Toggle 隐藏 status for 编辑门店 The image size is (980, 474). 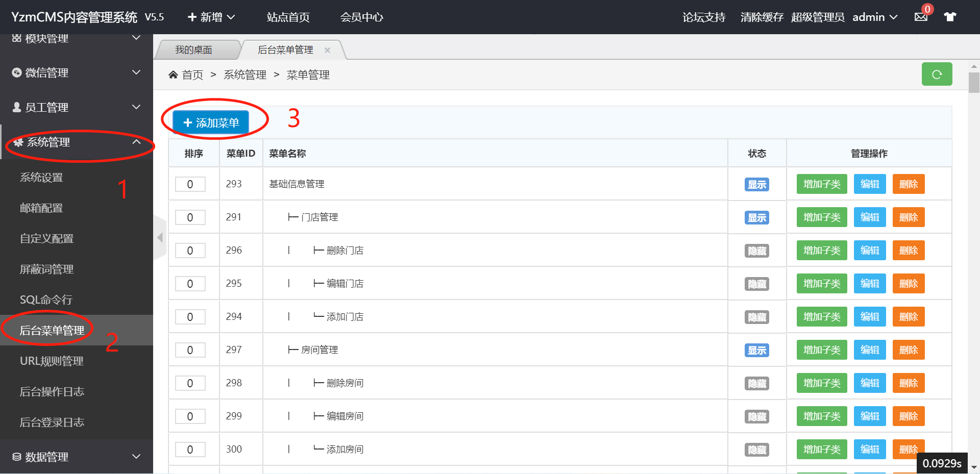(756, 284)
